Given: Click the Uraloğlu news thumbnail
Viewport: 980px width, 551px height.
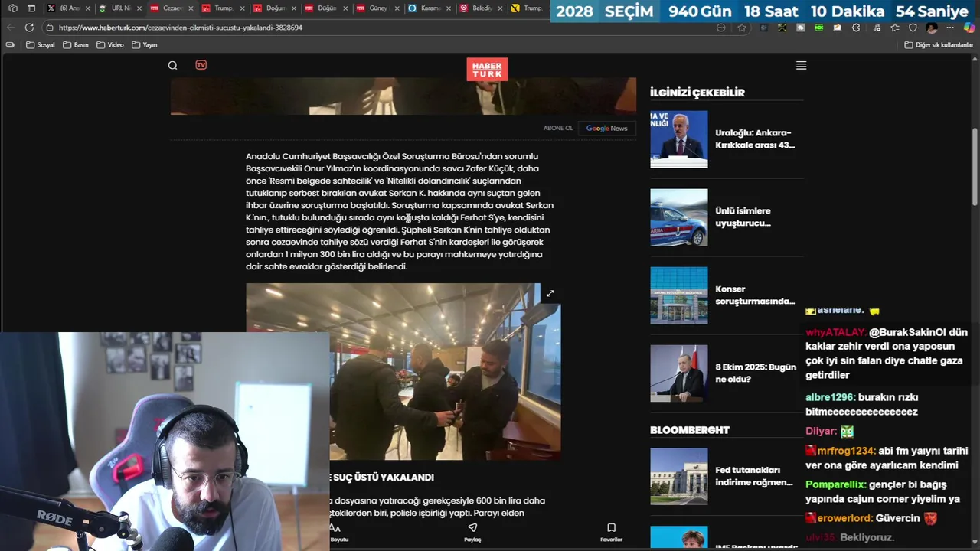Looking at the screenshot, I should pos(678,139).
